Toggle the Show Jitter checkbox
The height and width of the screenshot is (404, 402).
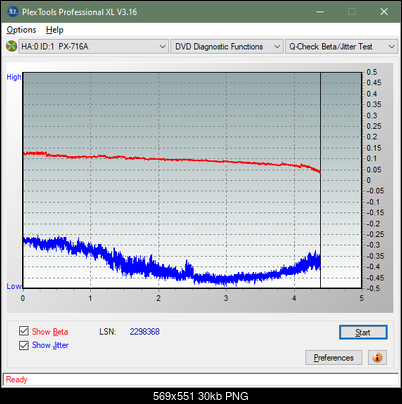pyautogui.click(x=24, y=345)
